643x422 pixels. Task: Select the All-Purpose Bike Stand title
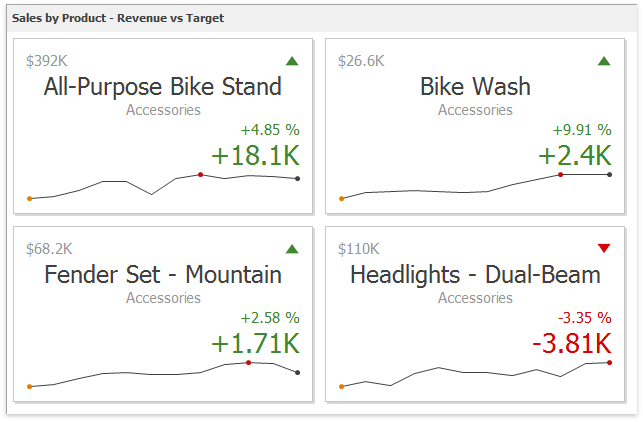(163, 87)
